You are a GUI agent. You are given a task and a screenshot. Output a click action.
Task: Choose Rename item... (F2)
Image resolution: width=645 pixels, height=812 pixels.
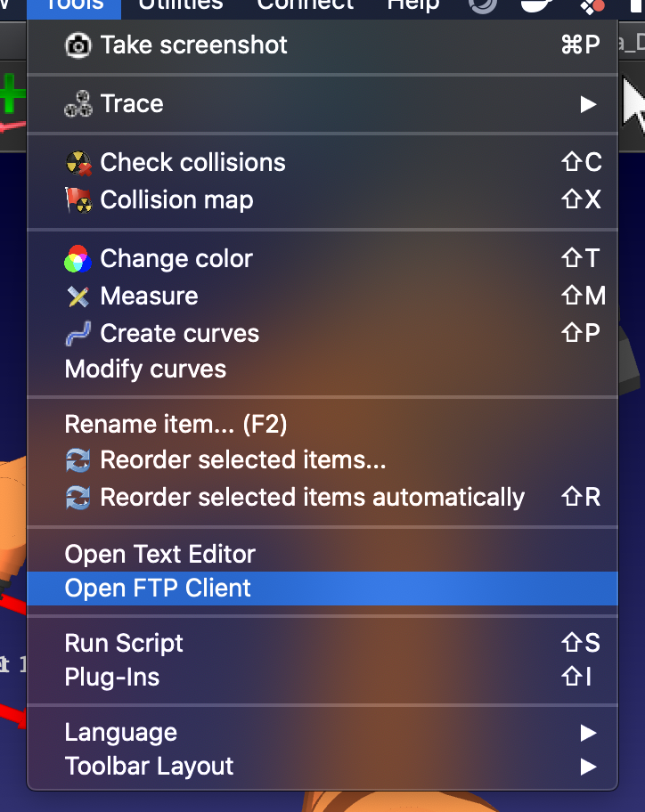point(176,425)
